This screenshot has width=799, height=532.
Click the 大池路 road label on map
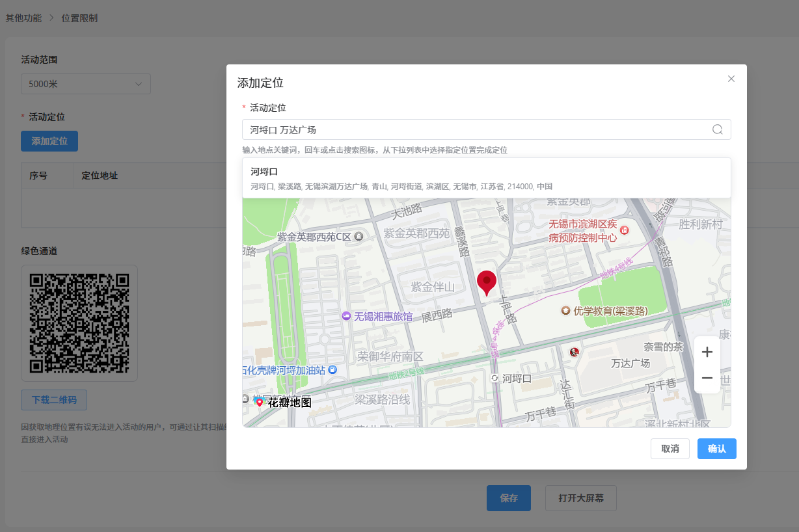point(407,211)
